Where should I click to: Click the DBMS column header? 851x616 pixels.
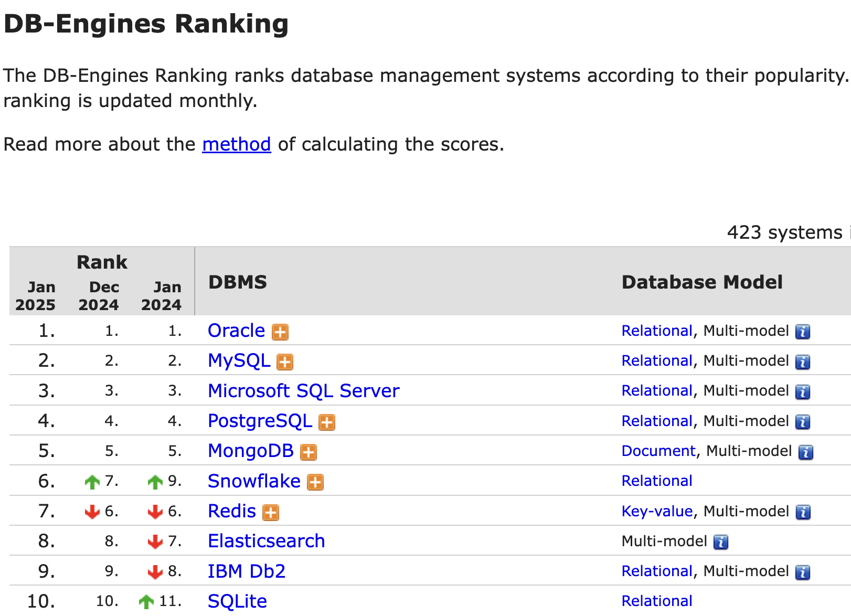[238, 282]
